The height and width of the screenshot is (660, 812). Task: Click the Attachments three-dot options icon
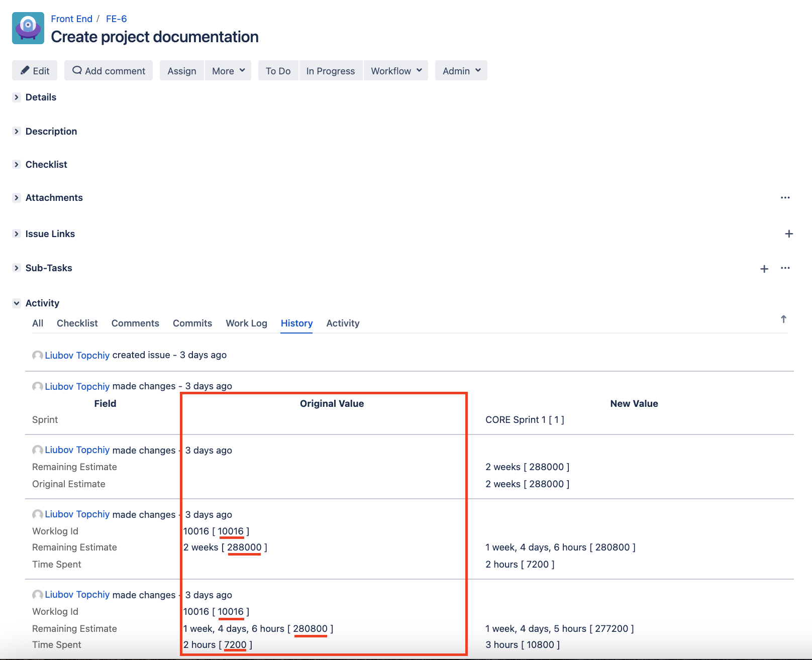pos(785,198)
